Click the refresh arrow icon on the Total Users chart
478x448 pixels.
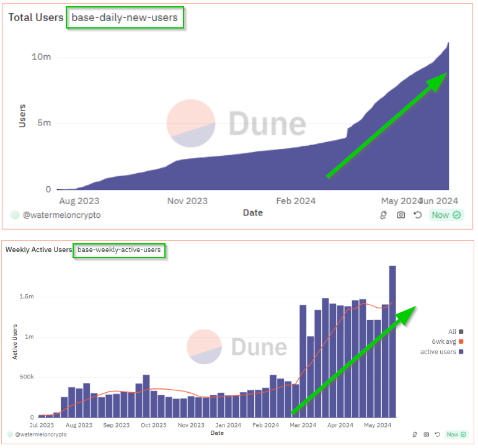coord(418,215)
